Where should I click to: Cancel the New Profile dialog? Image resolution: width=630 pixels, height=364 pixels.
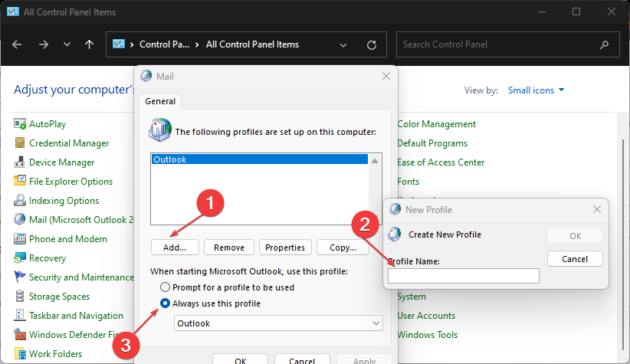click(575, 259)
